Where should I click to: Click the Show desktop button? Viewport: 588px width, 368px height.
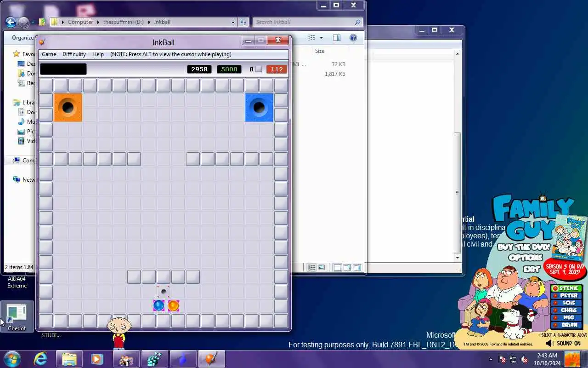[x=585, y=359]
